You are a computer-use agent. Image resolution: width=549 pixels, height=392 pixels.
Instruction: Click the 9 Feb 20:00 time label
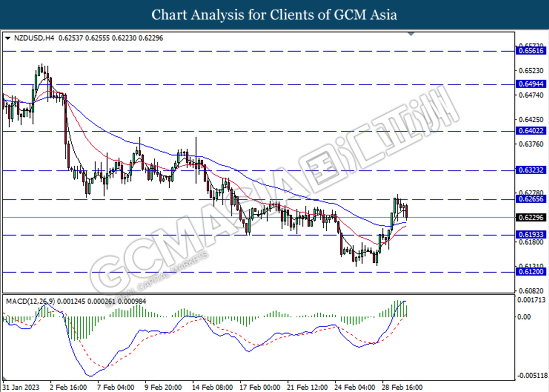[163, 387]
